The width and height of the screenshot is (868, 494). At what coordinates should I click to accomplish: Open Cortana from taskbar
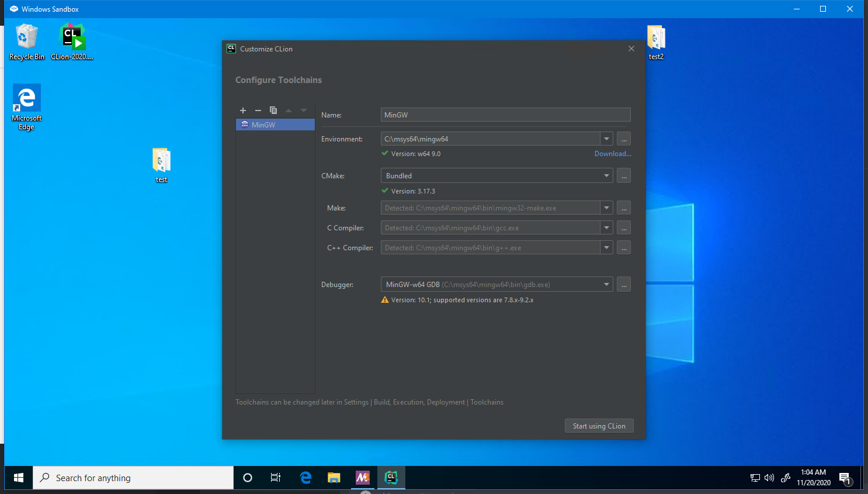[x=248, y=478]
